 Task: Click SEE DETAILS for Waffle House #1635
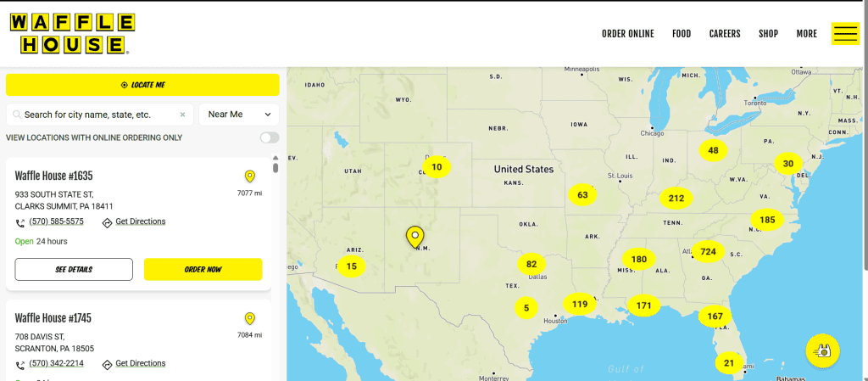coord(74,270)
